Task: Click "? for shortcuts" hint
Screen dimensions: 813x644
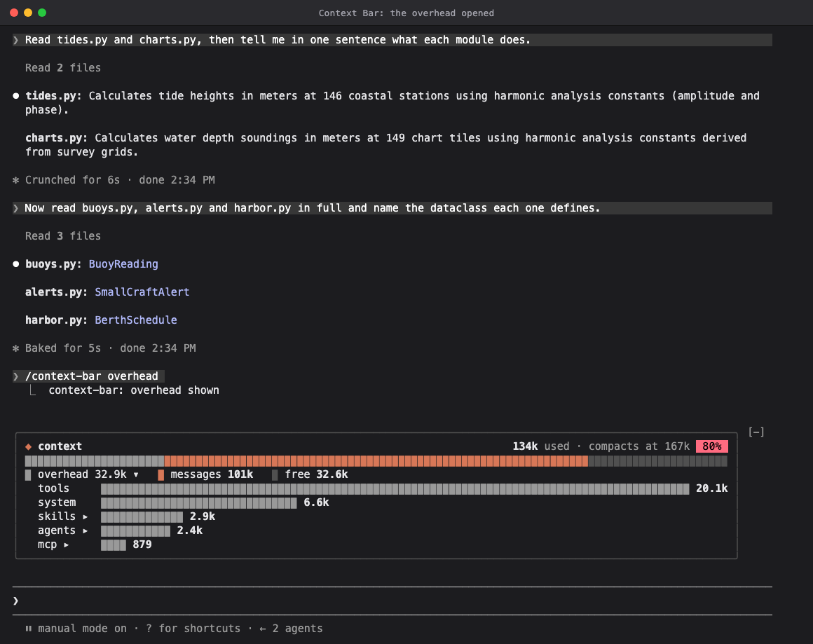Action: point(193,629)
